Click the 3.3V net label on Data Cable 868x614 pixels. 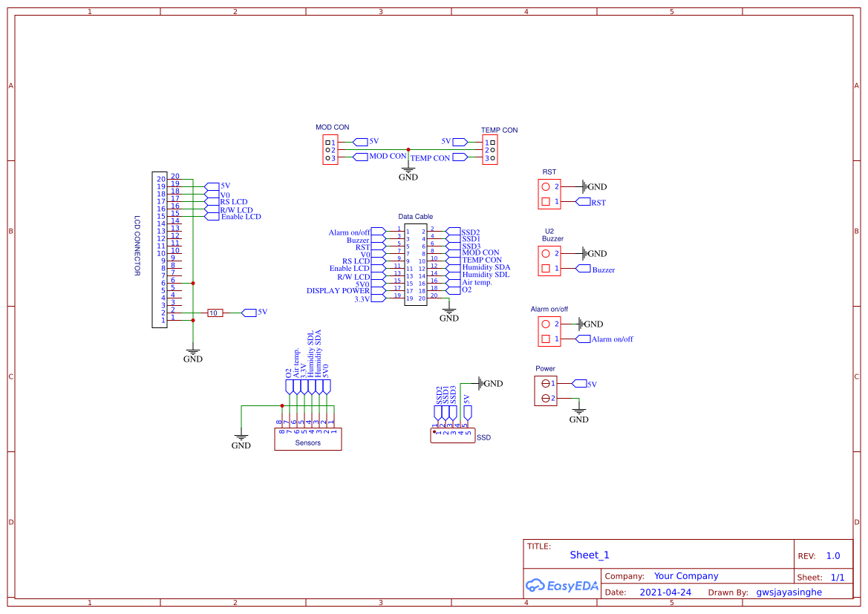pos(362,299)
